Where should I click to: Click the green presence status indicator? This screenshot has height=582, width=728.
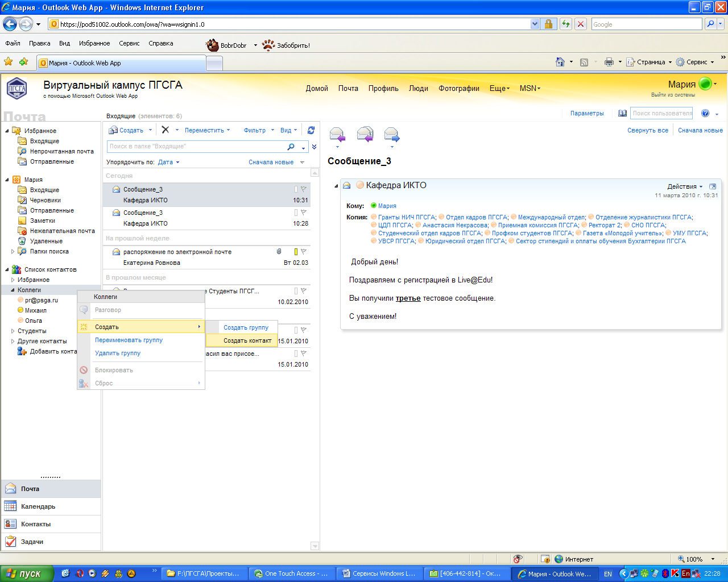click(705, 84)
